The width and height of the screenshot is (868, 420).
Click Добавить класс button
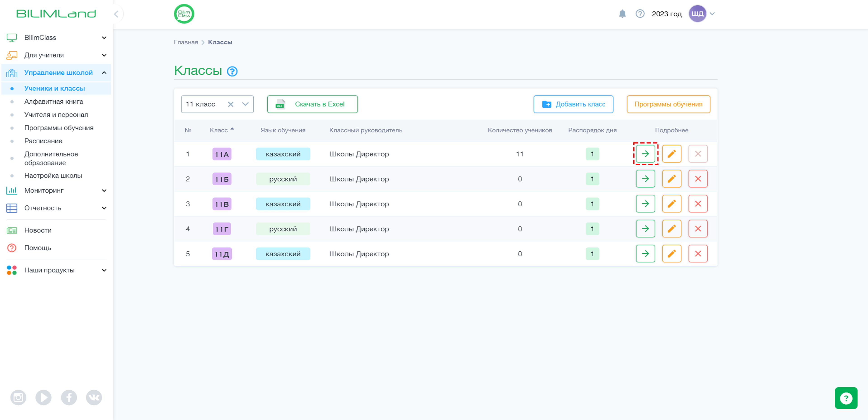[573, 104]
